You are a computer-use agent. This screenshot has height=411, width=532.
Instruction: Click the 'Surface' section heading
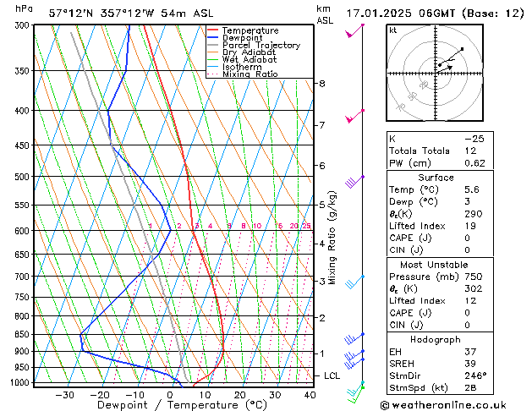pos(436,178)
